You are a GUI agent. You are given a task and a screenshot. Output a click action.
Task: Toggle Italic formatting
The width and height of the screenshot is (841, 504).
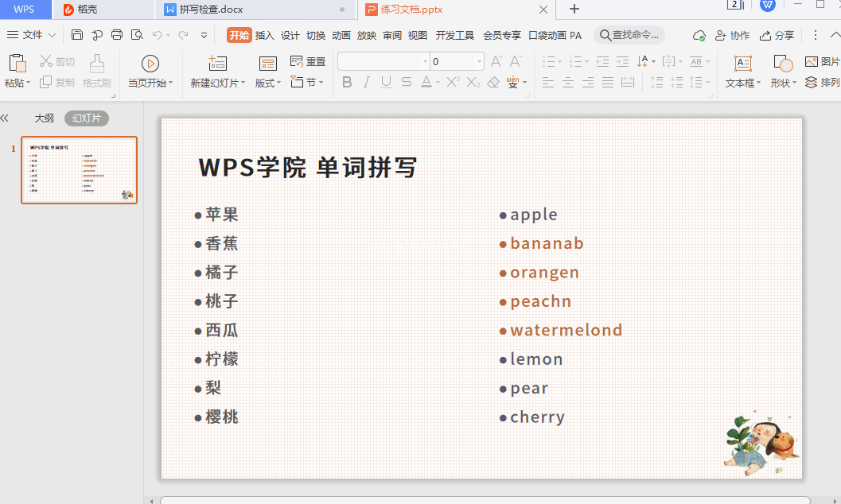tap(366, 82)
